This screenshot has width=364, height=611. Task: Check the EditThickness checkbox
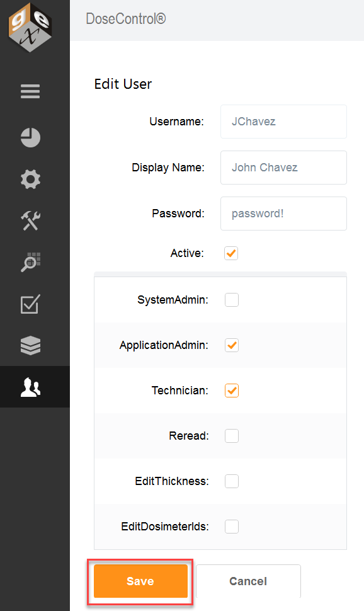click(x=232, y=481)
